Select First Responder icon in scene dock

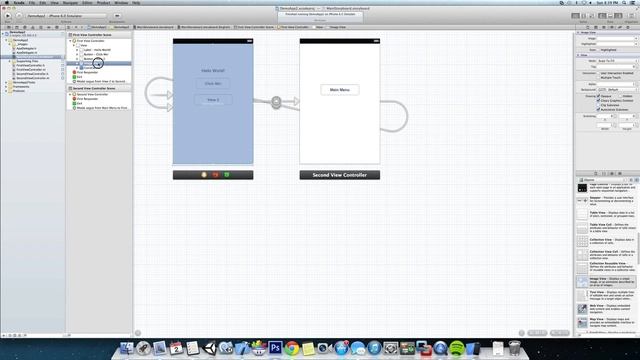215,175
